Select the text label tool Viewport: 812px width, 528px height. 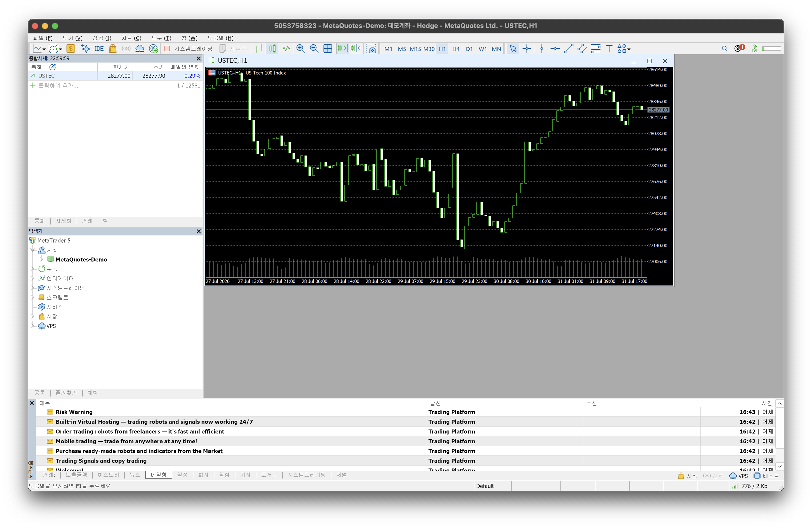(609, 49)
